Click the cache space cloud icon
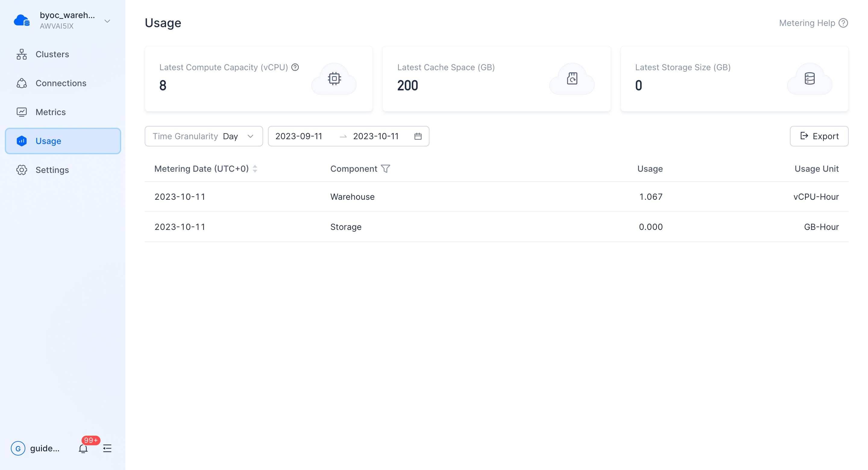 pyautogui.click(x=572, y=79)
